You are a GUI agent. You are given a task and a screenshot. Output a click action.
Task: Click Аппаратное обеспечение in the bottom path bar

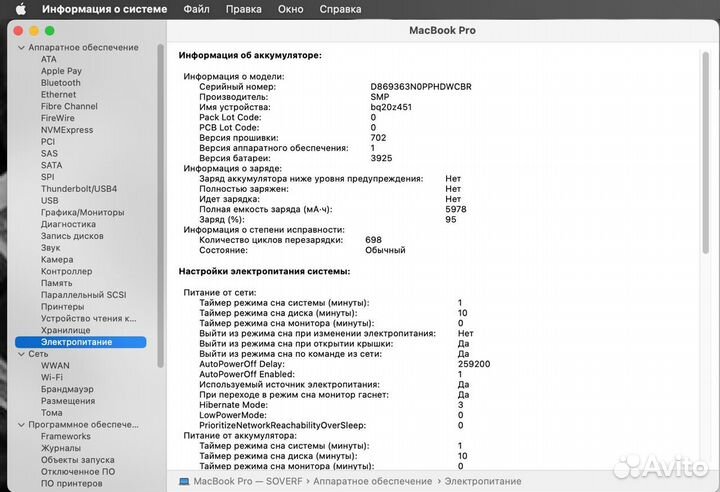click(x=374, y=481)
